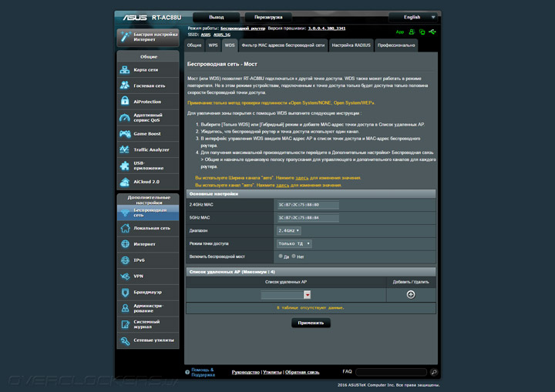
Task: Click the 5GHz MAC address field
Action: (308, 218)
